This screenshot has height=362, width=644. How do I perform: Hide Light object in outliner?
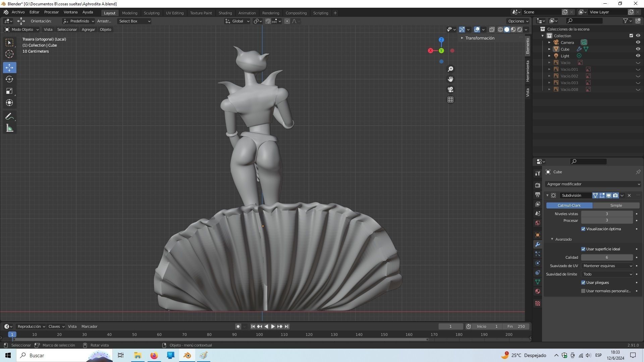[638, 56]
